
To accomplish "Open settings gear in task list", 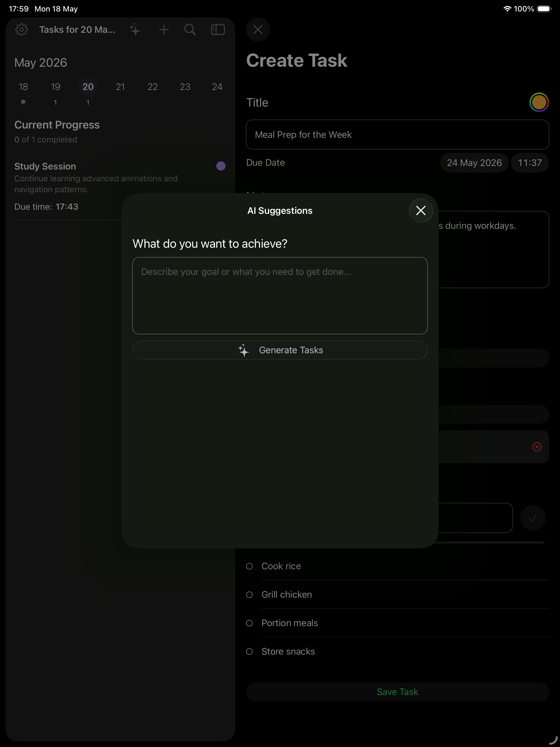I will [22, 30].
